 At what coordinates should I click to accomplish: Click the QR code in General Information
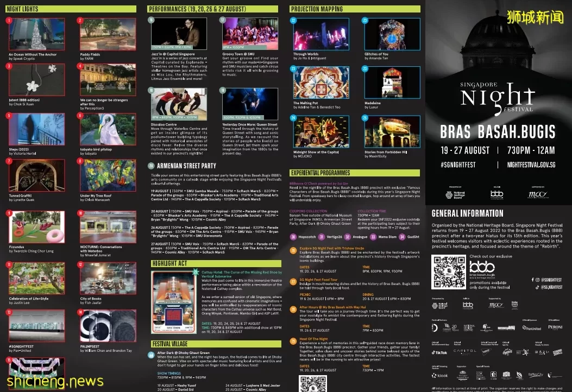[x=449, y=272]
